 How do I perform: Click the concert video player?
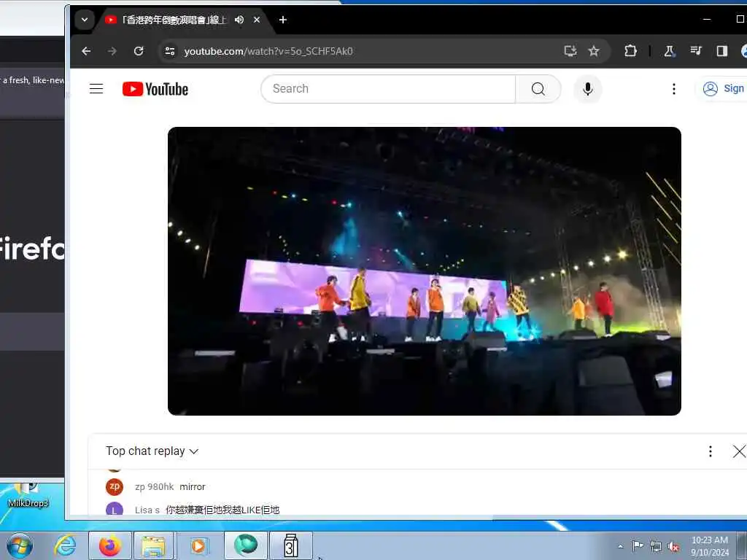425,271
